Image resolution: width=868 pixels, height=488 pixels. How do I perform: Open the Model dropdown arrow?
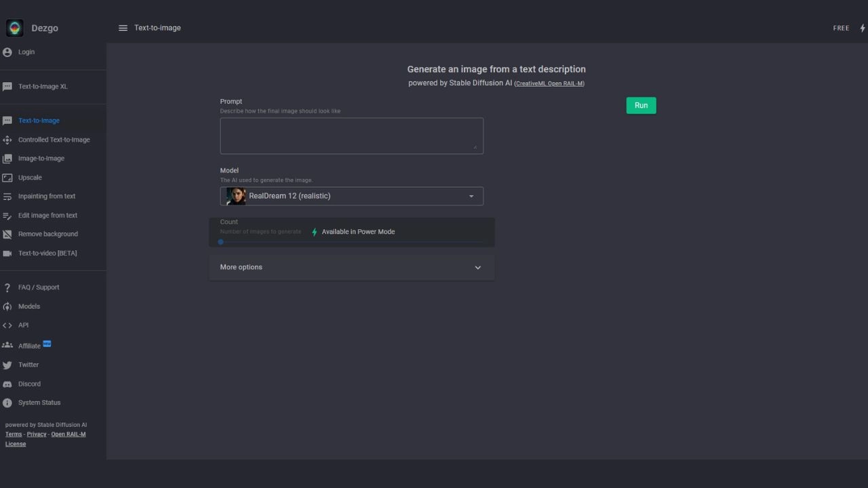click(x=471, y=197)
